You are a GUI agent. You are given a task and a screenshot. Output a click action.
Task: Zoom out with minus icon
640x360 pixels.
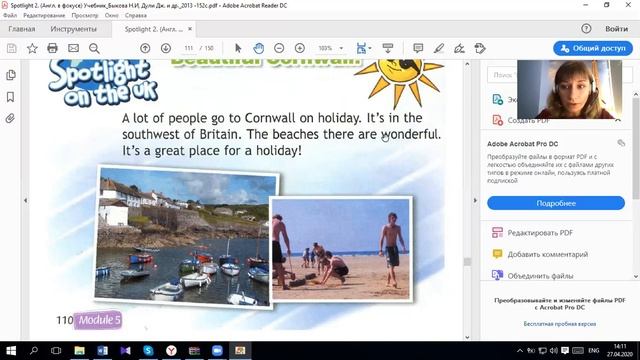279,48
